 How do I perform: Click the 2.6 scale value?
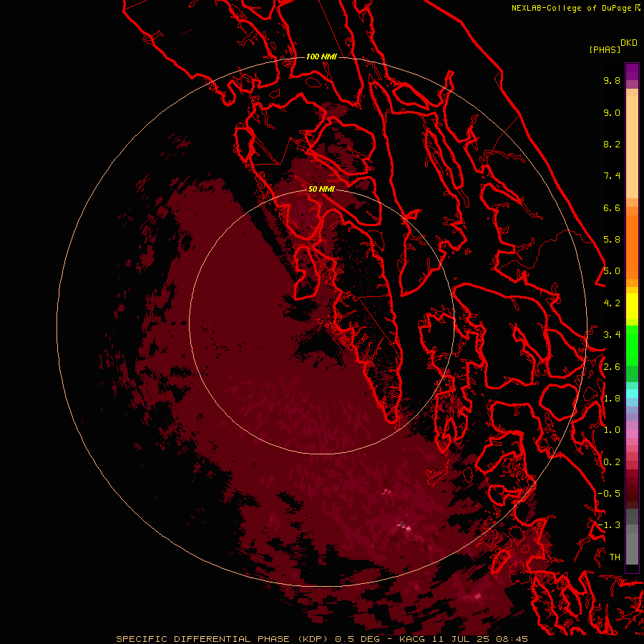click(612, 367)
